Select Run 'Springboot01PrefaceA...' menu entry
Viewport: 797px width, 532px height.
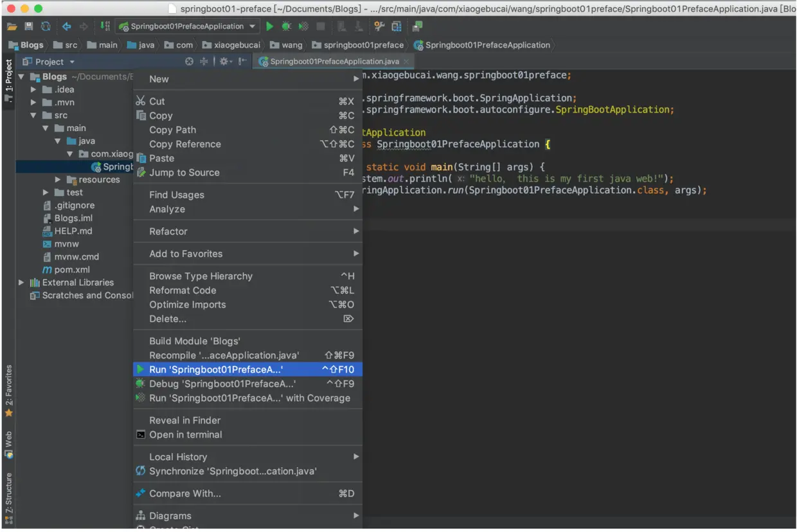point(247,369)
